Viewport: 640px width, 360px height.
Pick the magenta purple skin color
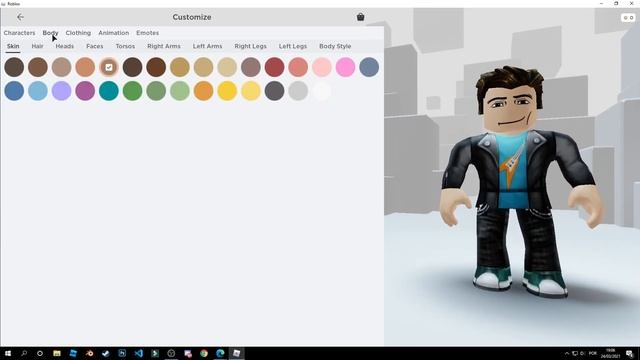click(85, 91)
